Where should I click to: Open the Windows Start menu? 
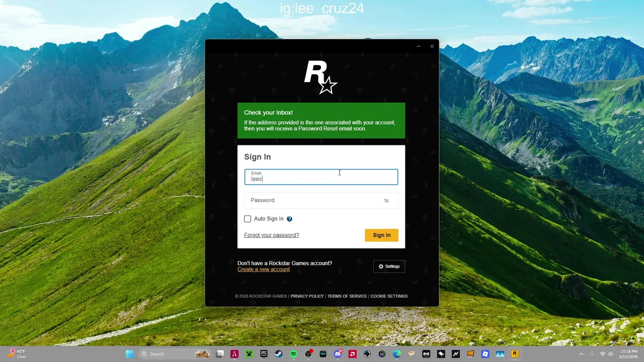(x=129, y=354)
